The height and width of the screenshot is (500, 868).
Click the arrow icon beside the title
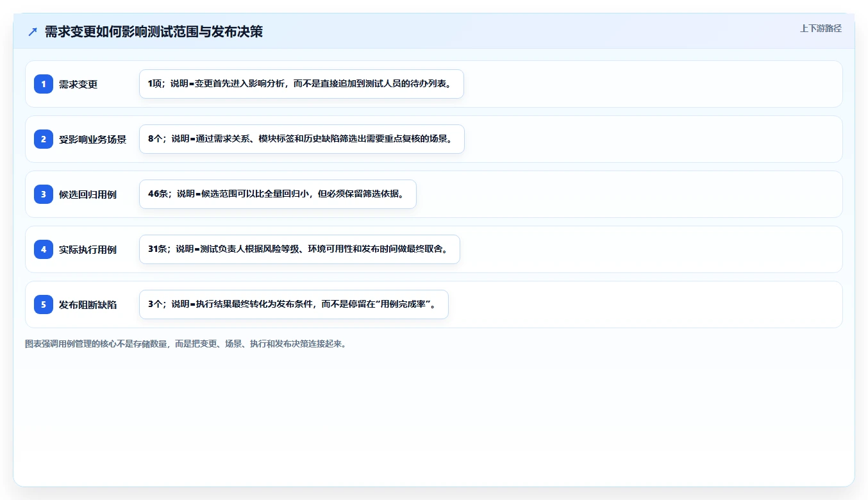click(33, 32)
